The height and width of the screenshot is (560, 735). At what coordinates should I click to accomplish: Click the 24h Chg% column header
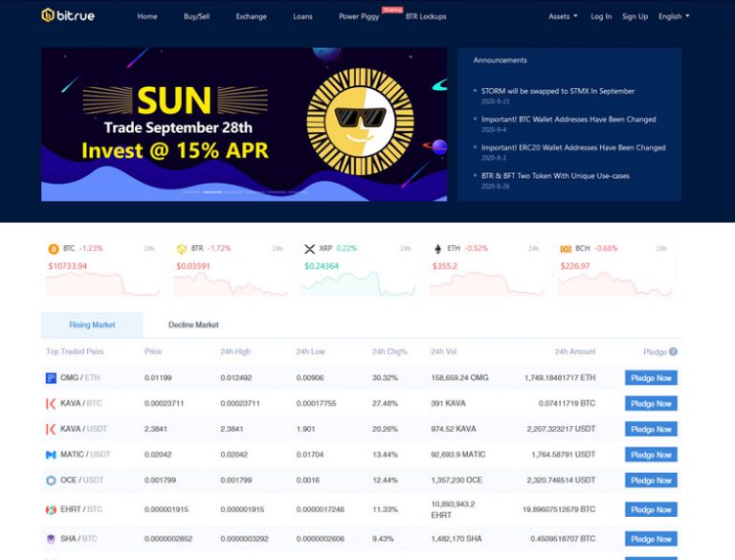pyautogui.click(x=390, y=351)
